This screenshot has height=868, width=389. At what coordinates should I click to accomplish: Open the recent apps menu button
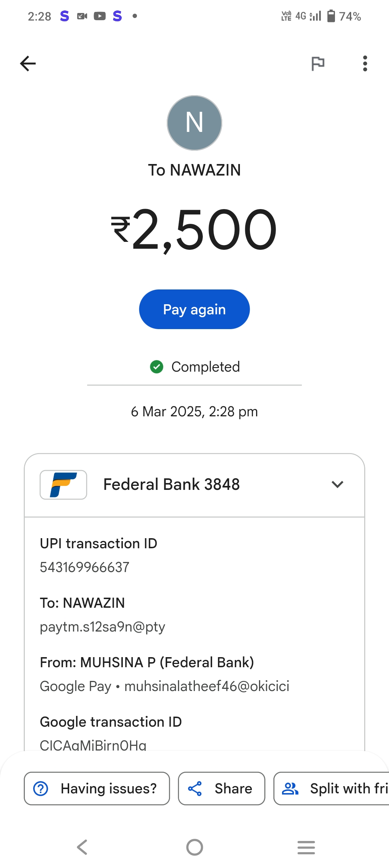coord(306,847)
